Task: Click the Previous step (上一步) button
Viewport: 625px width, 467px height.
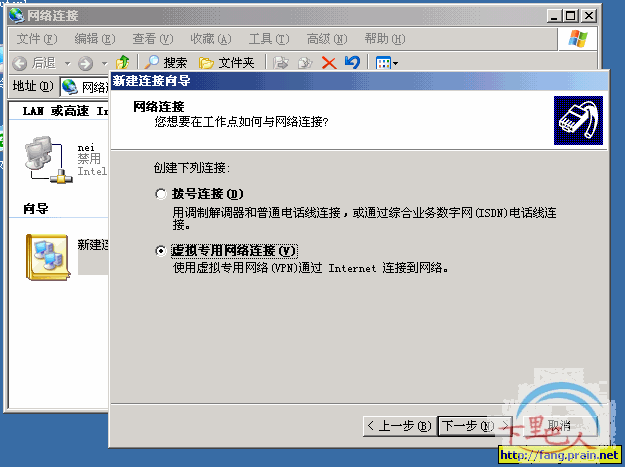Action: [x=398, y=425]
